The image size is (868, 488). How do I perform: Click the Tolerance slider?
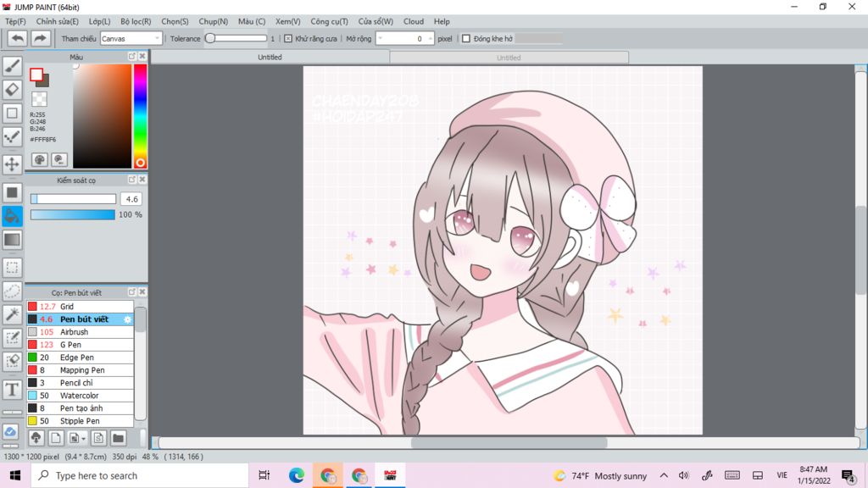pyautogui.click(x=236, y=39)
